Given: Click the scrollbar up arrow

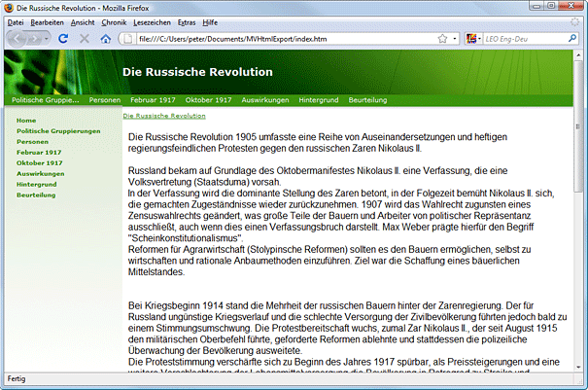Looking at the screenshot, I should tap(578, 55).
